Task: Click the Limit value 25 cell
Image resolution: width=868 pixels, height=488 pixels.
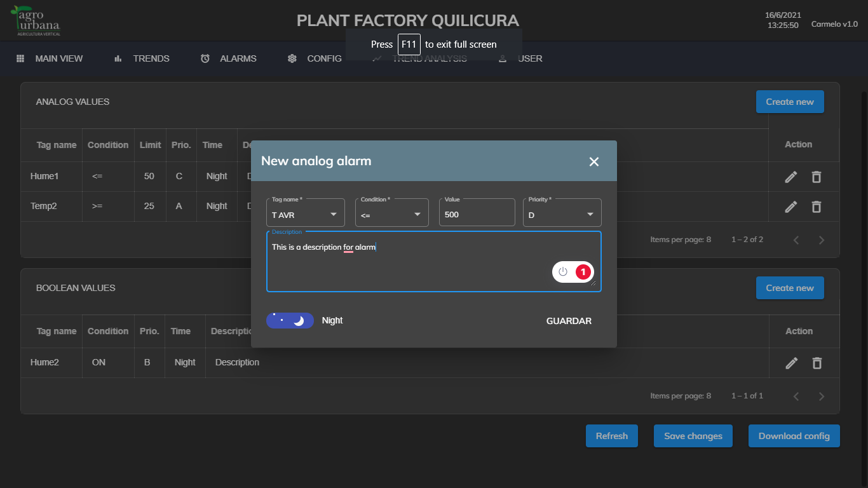Action: (149, 206)
